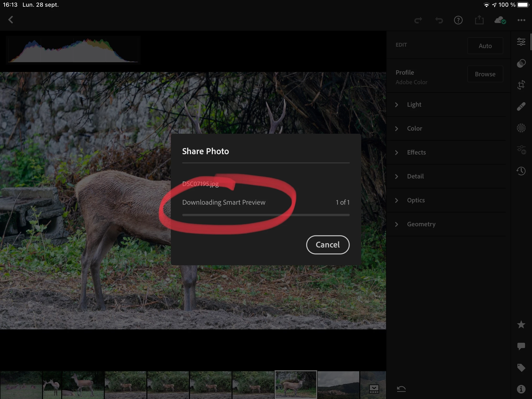532x399 pixels.
Task: Select the landscape village thumbnail in filmstrip
Action: coord(338,385)
